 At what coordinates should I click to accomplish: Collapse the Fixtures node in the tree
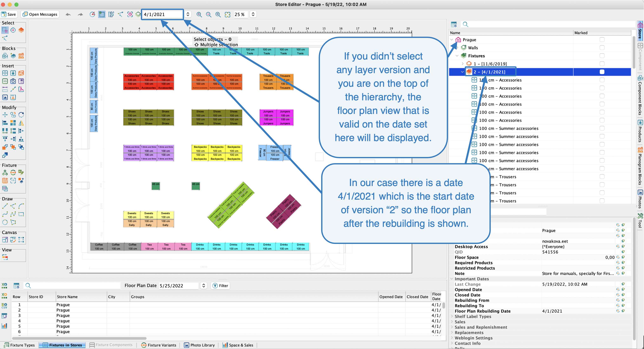pyautogui.click(x=457, y=56)
